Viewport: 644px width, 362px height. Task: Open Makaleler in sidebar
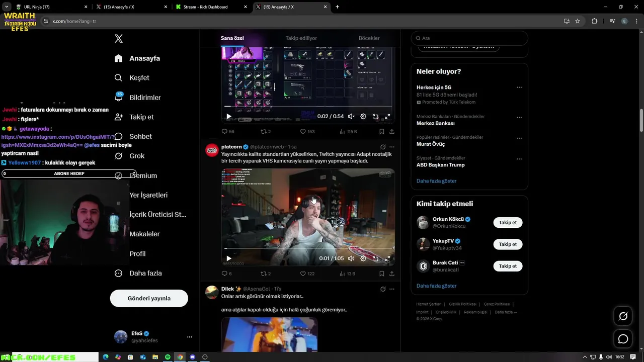[x=144, y=234]
